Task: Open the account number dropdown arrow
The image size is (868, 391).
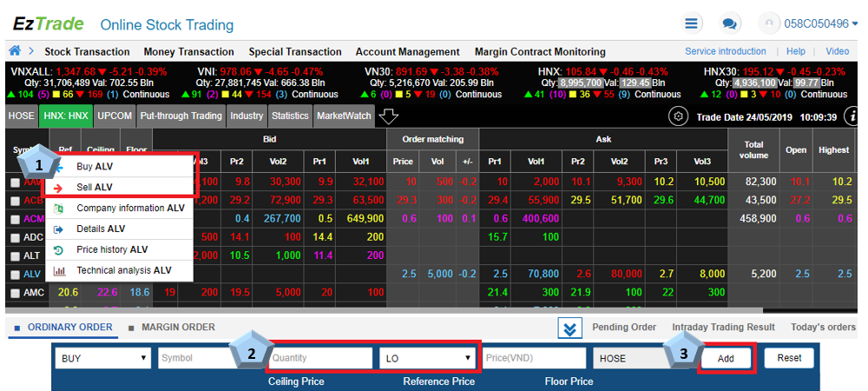Action: [x=854, y=23]
